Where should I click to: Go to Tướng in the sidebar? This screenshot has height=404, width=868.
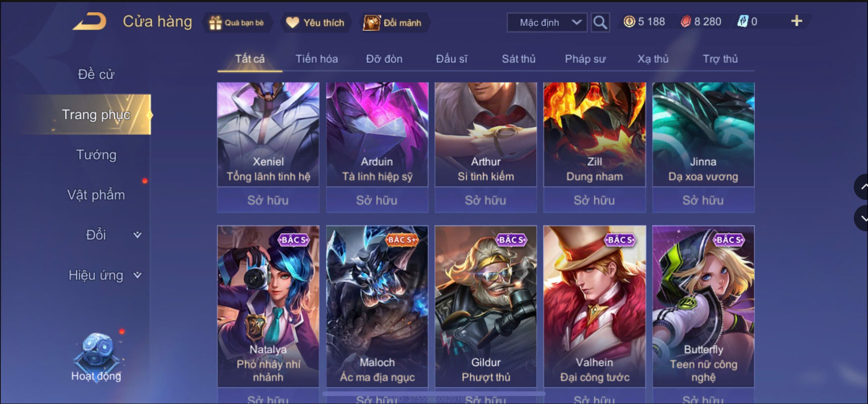coord(96,155)
